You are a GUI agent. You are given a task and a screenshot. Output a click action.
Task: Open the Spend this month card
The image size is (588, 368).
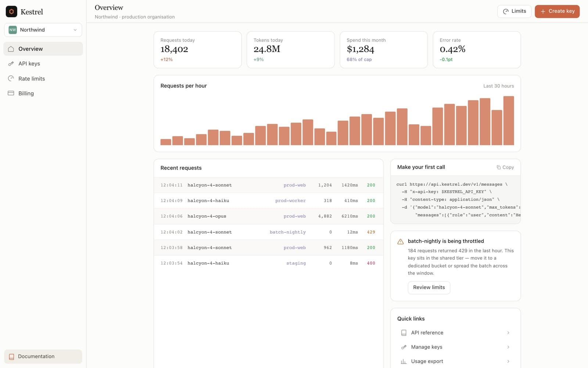(x=384, y=50)
